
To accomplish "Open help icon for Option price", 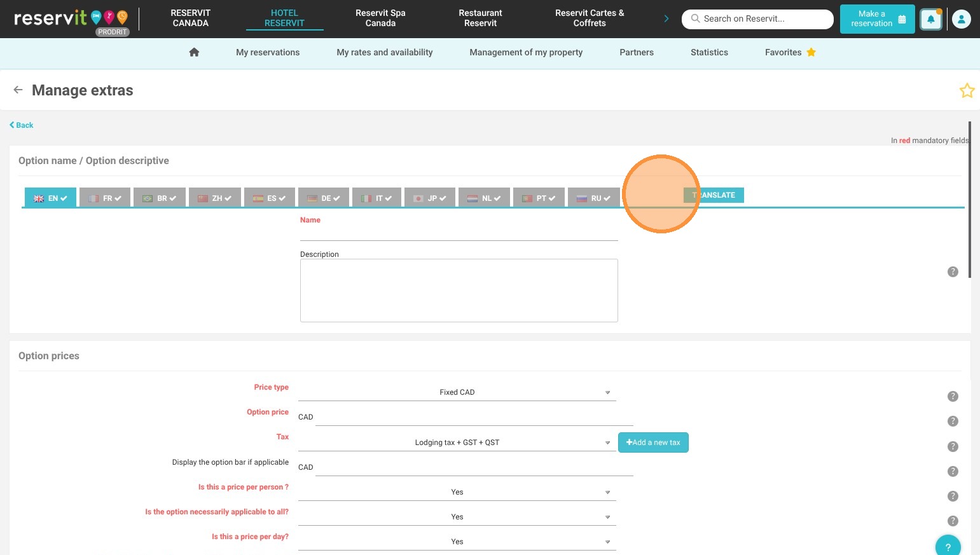I will [x=953, y=421].
